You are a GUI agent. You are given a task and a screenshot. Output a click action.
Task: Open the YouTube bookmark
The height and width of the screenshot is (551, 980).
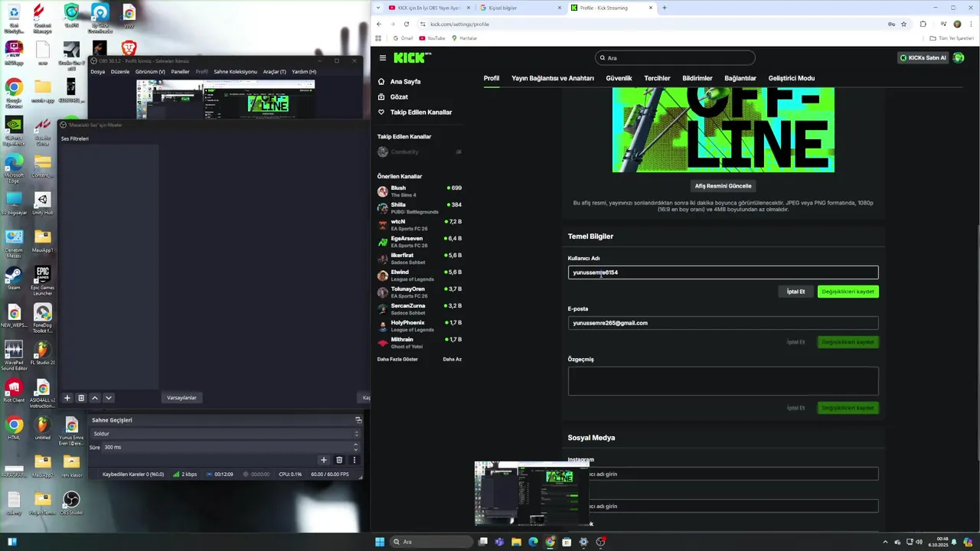tap(432, 38)
